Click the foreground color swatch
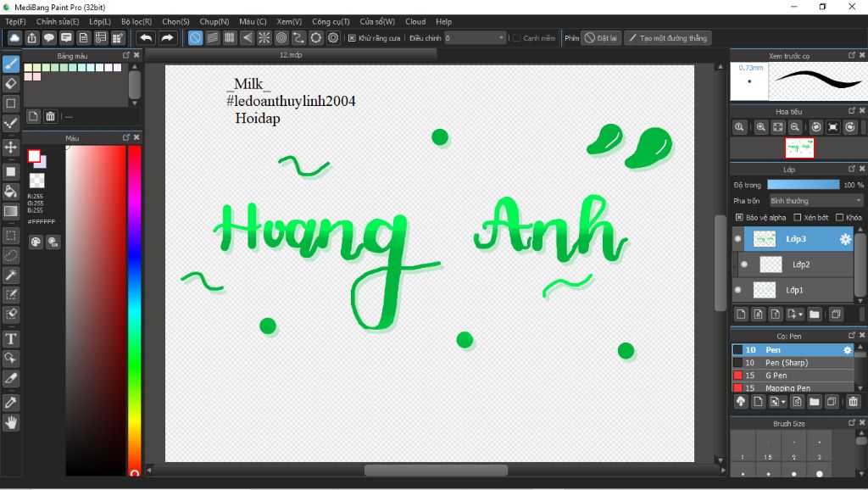The width and height of the screenshot is (868, 490). (x=34, y=156)
